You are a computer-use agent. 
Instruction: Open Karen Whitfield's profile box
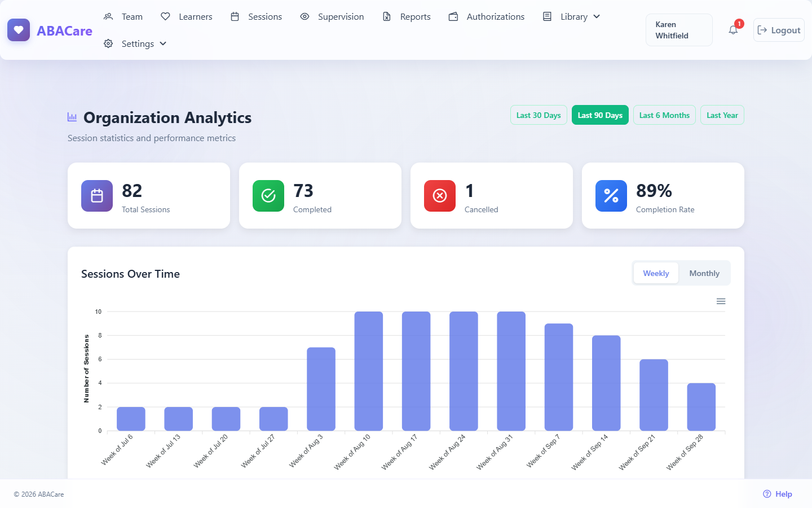point(679,30)
